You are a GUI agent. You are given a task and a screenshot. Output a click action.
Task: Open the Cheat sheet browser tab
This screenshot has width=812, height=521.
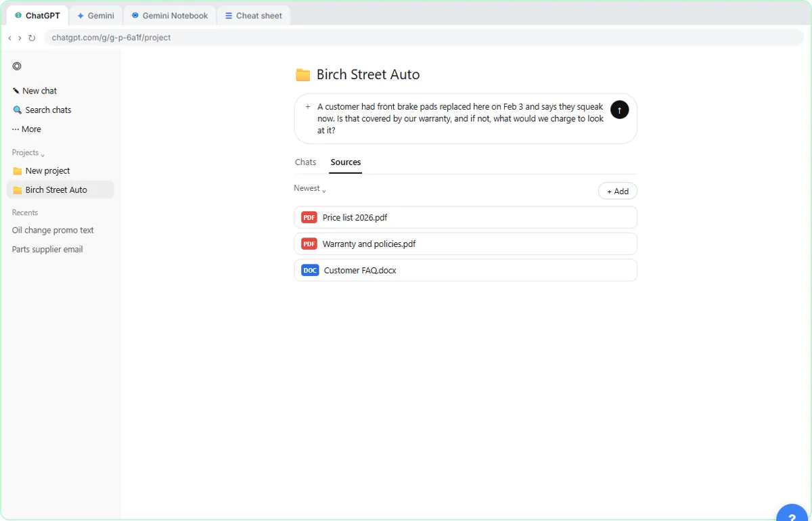tap(254, 16)
